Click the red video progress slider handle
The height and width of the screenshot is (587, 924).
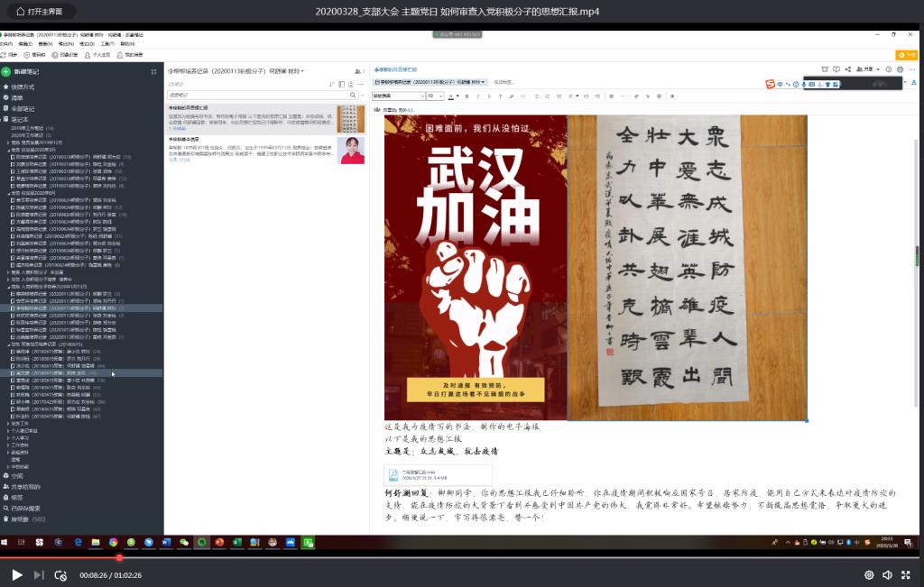pyautogui.click(x=119, y=557)
